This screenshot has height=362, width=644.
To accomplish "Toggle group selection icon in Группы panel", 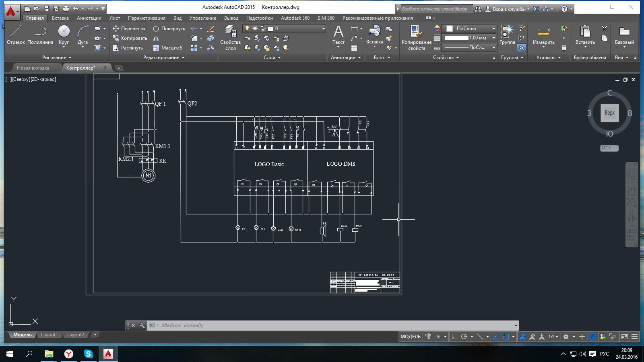I will (521, 48).
